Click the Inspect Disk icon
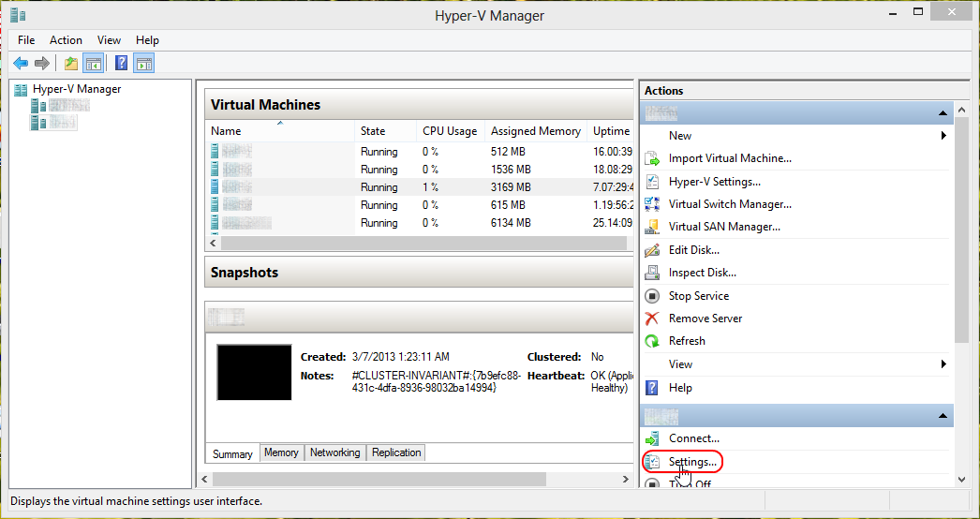Image resolution: width=980 pixels, height=519 pixels. click(x=652, y=272)
